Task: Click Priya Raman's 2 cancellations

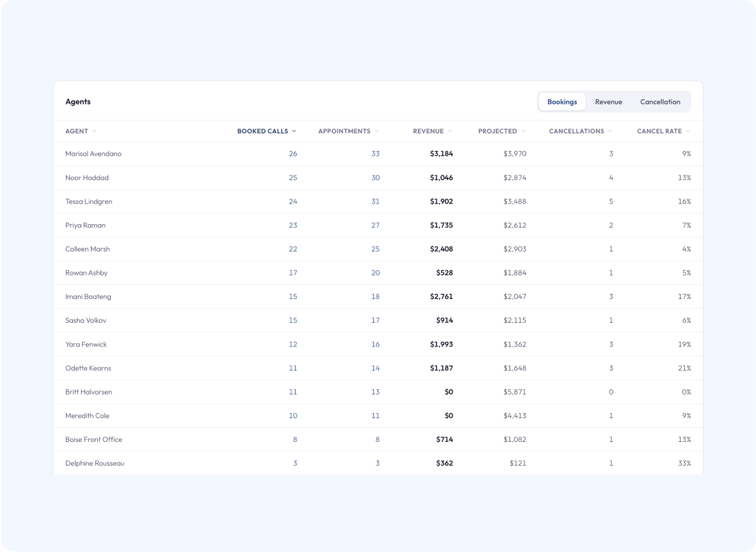Action: point(611,225)
